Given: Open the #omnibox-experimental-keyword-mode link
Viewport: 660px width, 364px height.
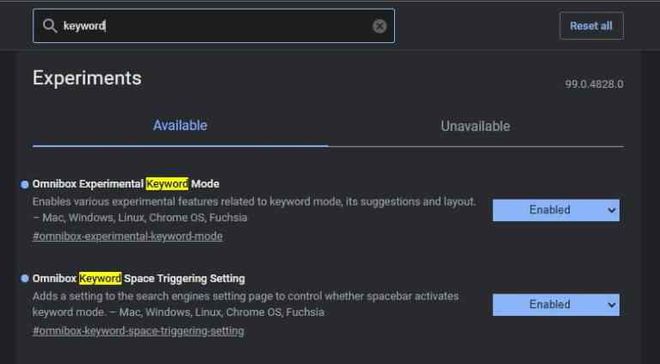Looking at the screenshot, I should click(x=128, y=236).
